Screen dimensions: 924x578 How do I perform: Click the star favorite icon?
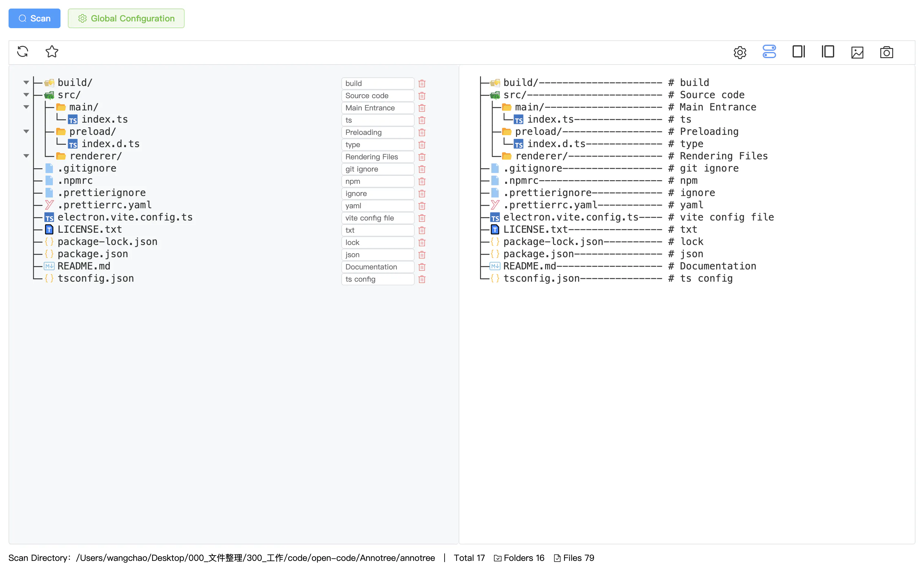coord(52,52)
